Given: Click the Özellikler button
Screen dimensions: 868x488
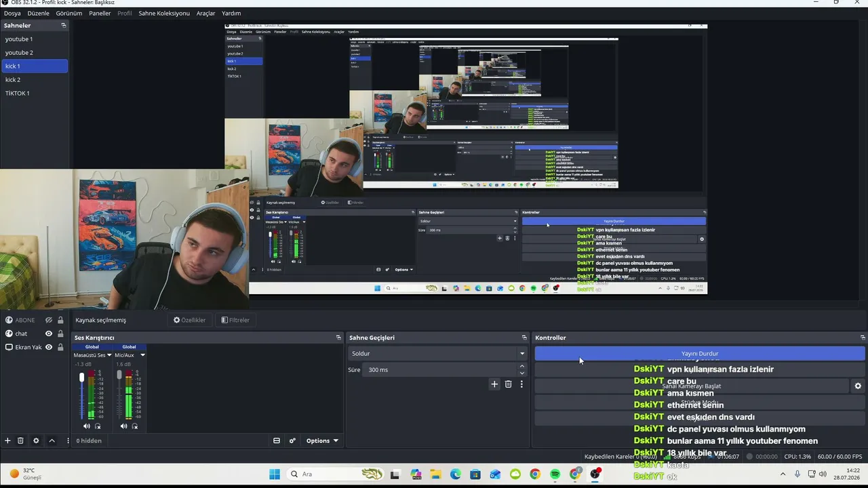Looking at the screenshot, I should point(190,320).
